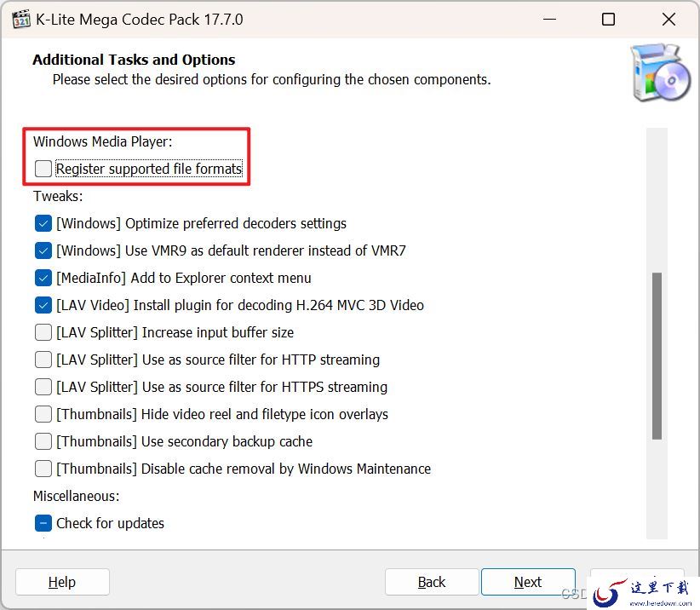Uncheck Optimize preferred decoders settings

pos(43,223)
